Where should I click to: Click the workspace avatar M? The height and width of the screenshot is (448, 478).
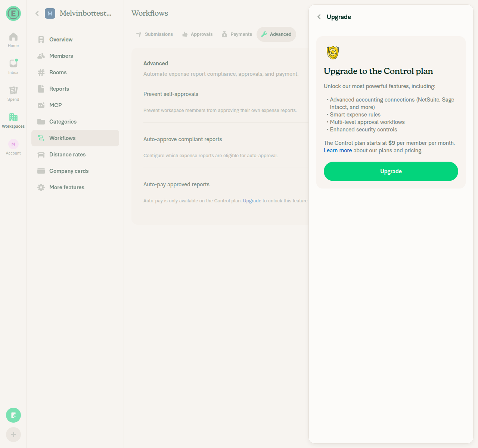50,13
